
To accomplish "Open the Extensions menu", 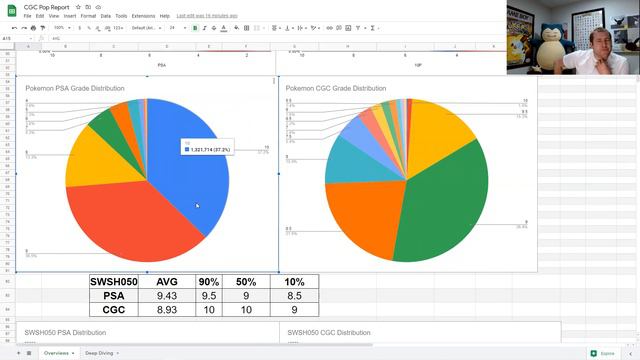I will [x=143, y=16].
